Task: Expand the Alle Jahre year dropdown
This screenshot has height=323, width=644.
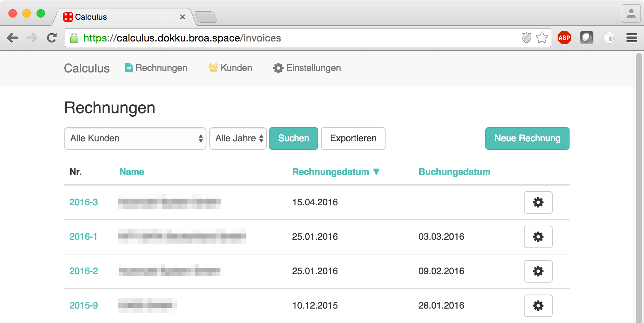Action: point(238,138)
